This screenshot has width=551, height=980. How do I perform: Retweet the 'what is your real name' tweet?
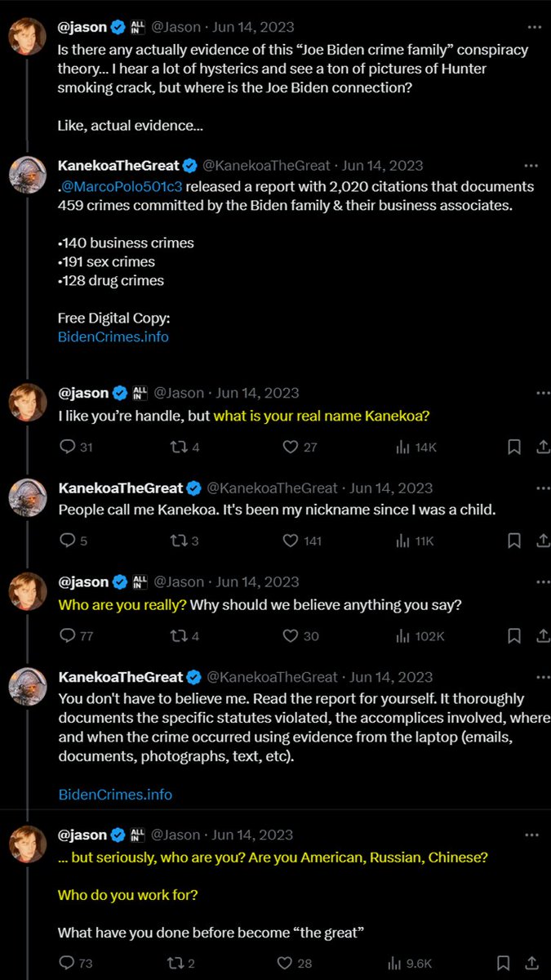coord(176,447)
